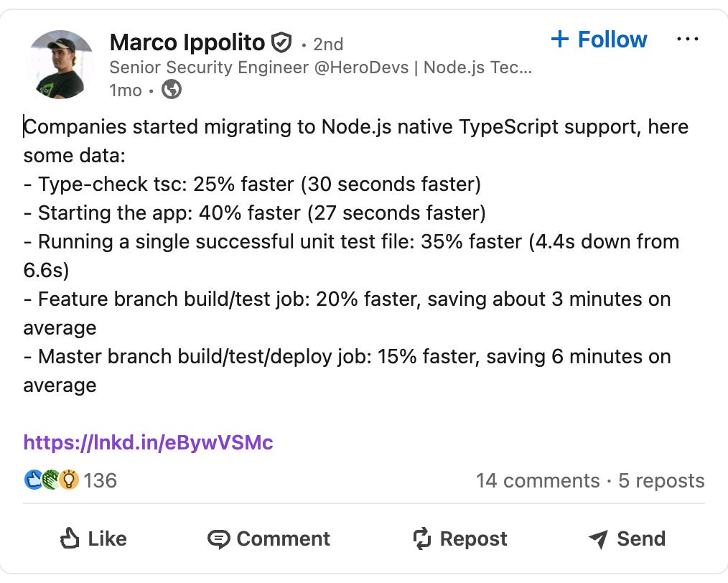
Task: Expand the truncated job title text
Action: (x=525, y=68)
